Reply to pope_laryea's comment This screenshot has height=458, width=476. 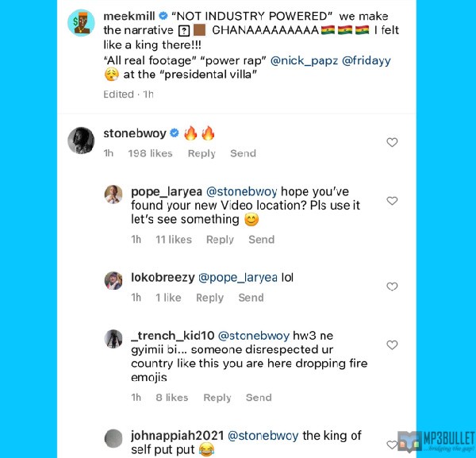(220, 240)
